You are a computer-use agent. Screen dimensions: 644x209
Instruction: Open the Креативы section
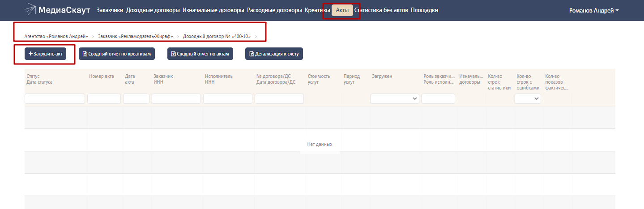point(317,10)
